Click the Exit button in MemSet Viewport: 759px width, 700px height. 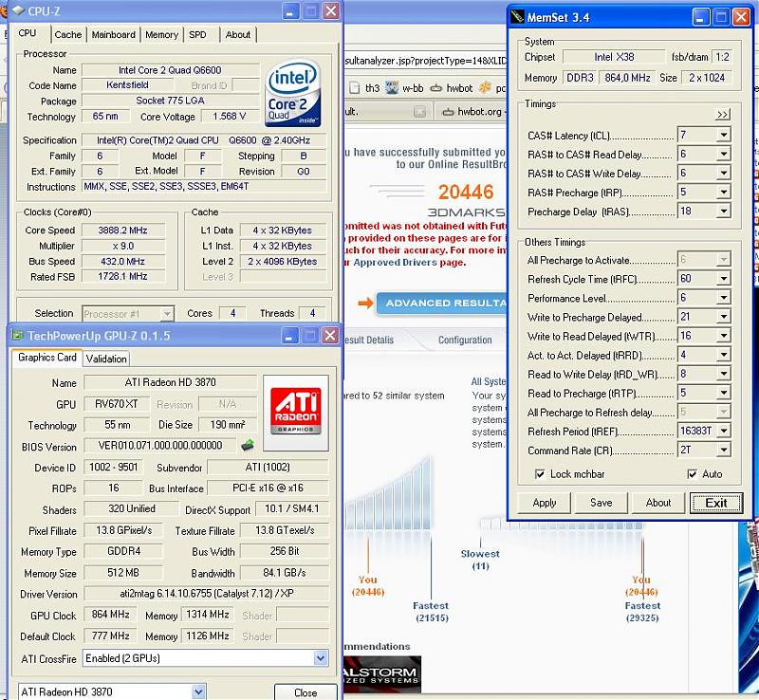tap(716, 503)
